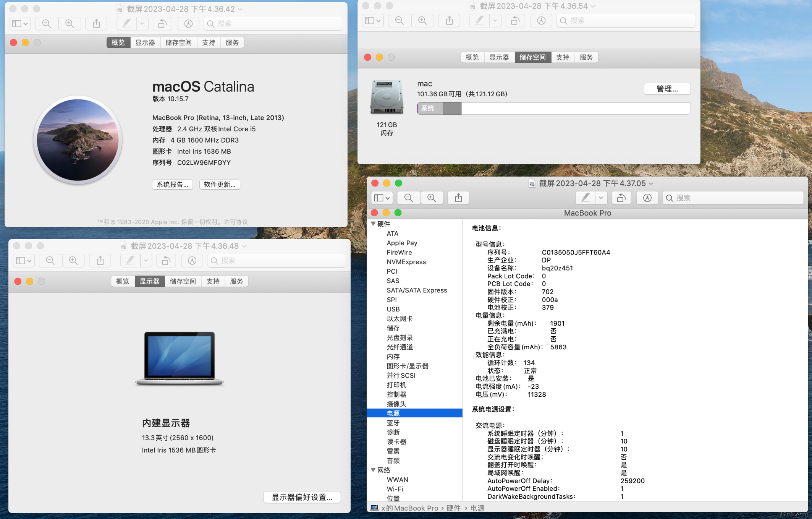Click the 121 GB flash drive icon

tap(387, 97)
